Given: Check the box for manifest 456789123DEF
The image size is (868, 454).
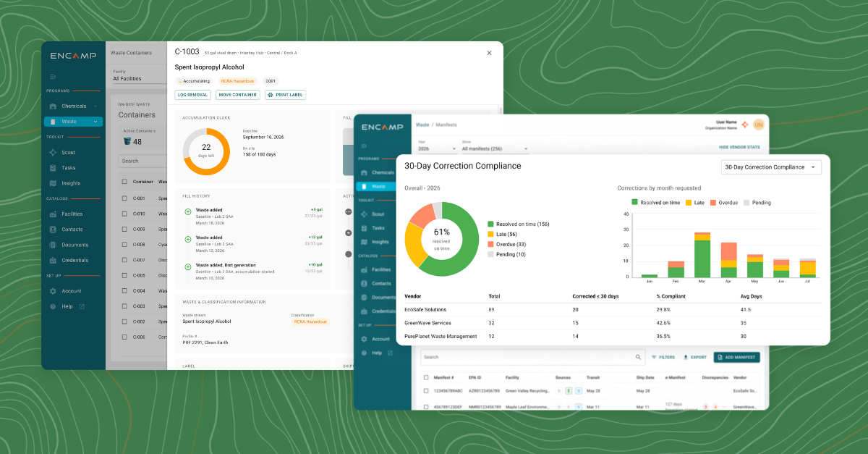Looking at the screenshot, I should [x=425, y=407].
